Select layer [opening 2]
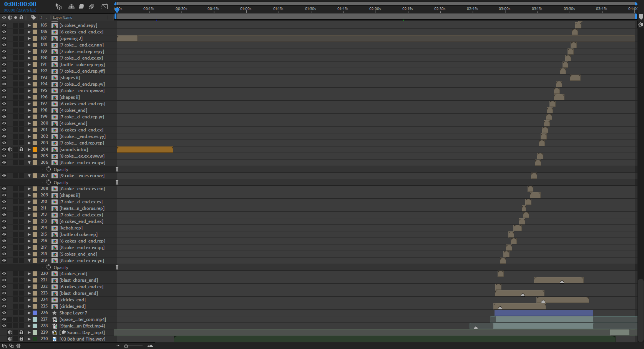Screen dimensions: 644x349 click(71, 38)
